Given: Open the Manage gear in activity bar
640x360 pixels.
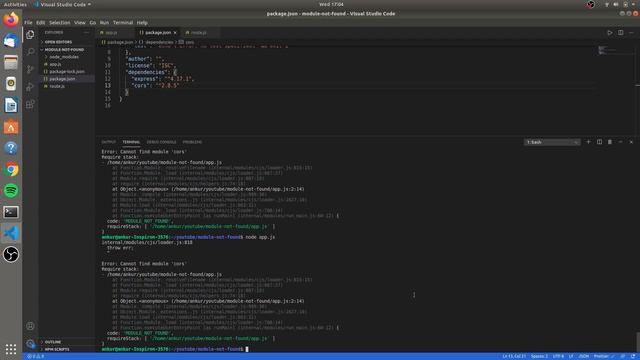Looking at the screenshot, I should click(30, 343).
